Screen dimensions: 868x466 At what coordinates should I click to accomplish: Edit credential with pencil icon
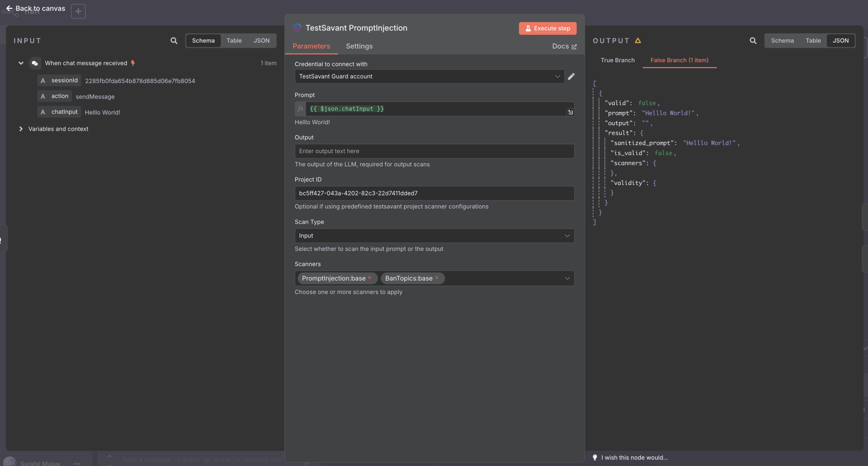click(571, 76)
